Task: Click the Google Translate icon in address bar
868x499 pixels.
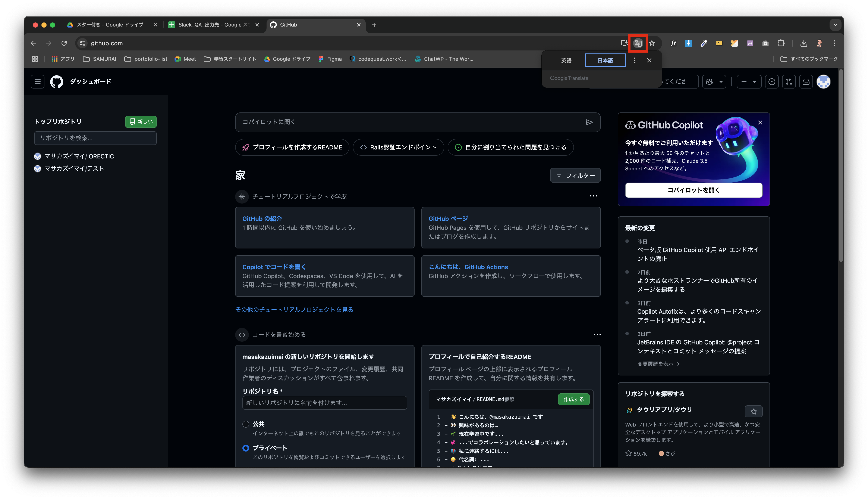Action: pos(638,43)
